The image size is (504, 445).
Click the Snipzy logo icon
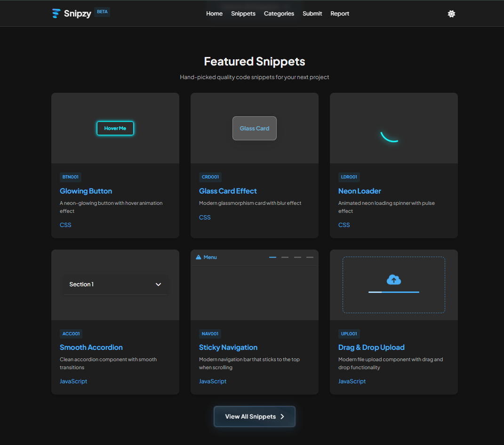[56, 14]
